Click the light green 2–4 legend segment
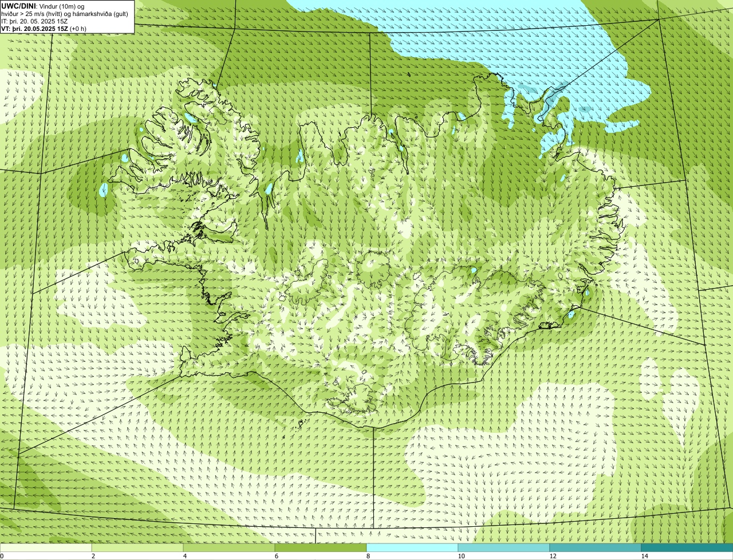This screenshot has width=733, height=560. tap(137, 548)
